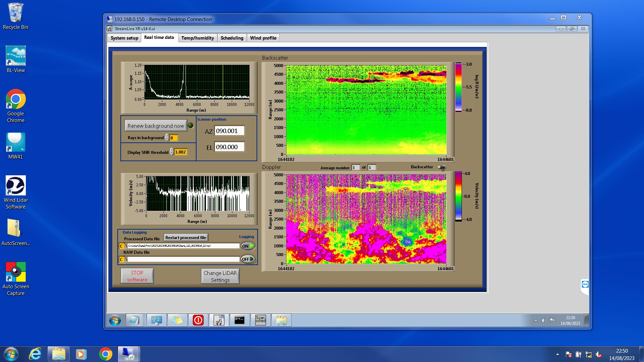Image resolution: width=644 pixels, height=362 pixels.
Task: Click the sticky notes icon in remote taskbar
Action: [x=177, y=320]
